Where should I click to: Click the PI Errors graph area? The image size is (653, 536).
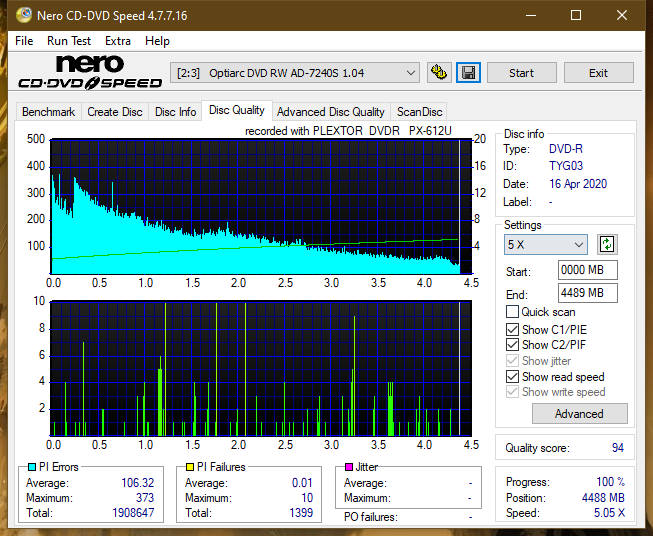pos(261,207)
